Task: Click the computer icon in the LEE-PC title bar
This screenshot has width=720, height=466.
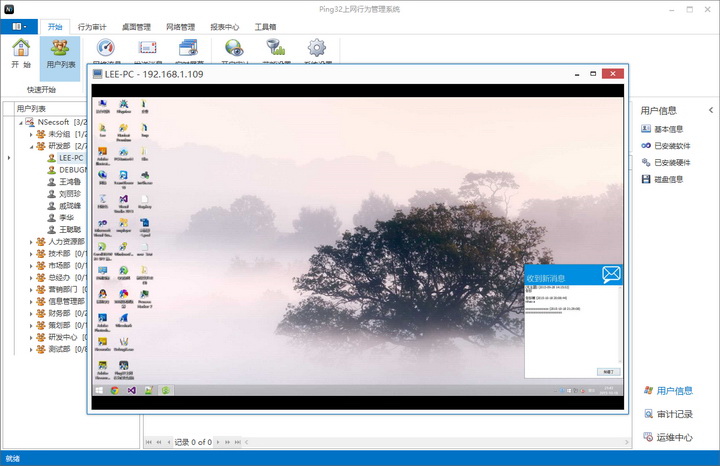Action: 97,74
